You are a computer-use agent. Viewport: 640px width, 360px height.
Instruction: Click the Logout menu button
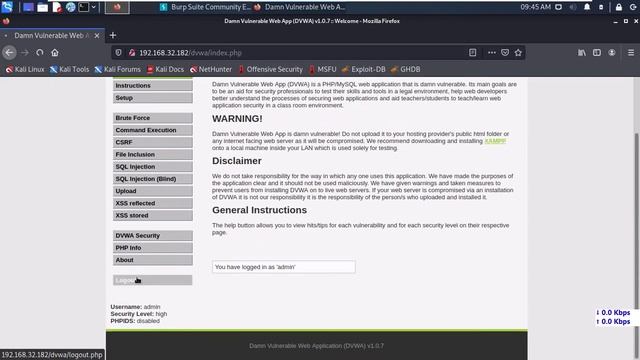[x=153, y=280]
